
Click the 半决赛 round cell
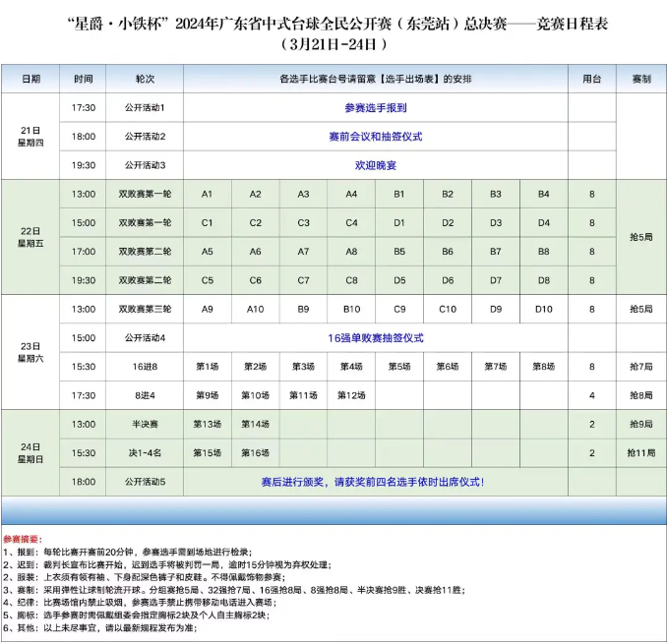coord(145,424)
